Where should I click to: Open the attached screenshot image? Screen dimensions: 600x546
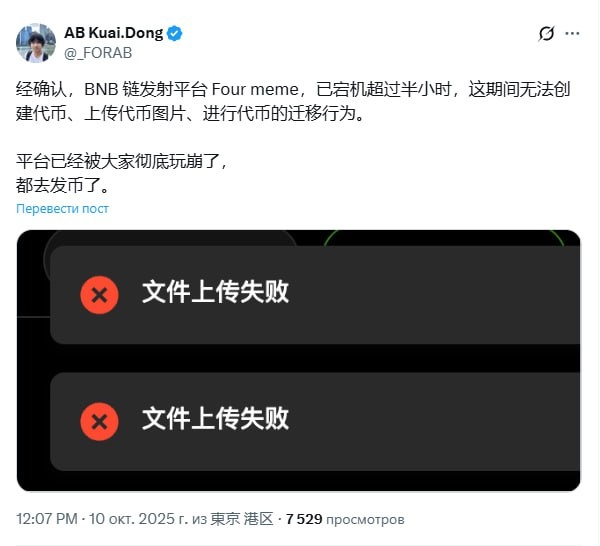(x=298, y=360)
